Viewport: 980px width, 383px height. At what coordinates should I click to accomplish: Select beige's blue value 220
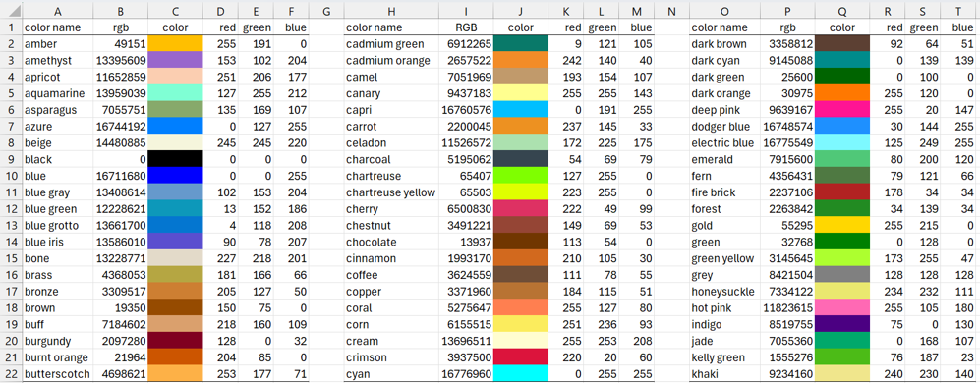(292, 143)
